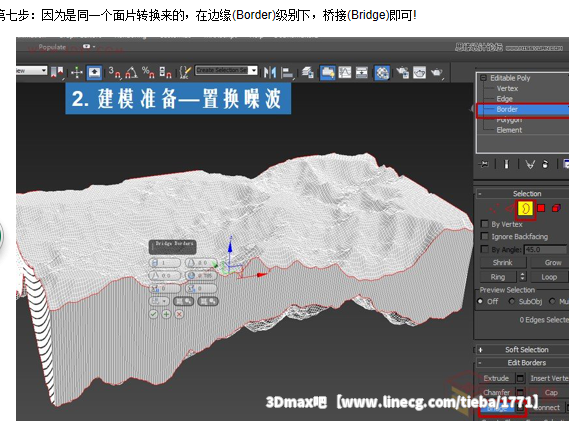This screenshot has height=421, width=578.
Task: Collapse the Editable Poly tree node
Action: point(483,78)
